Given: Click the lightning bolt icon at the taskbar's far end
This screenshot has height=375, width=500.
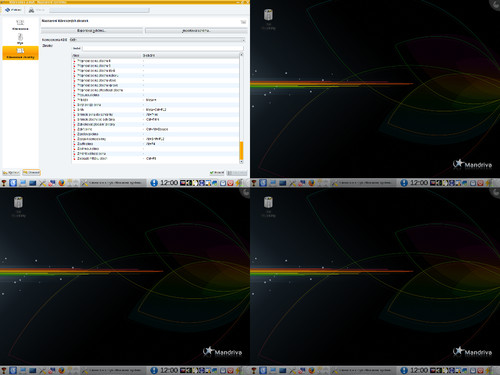Looking at the screenshot, I should click(238, 183).
